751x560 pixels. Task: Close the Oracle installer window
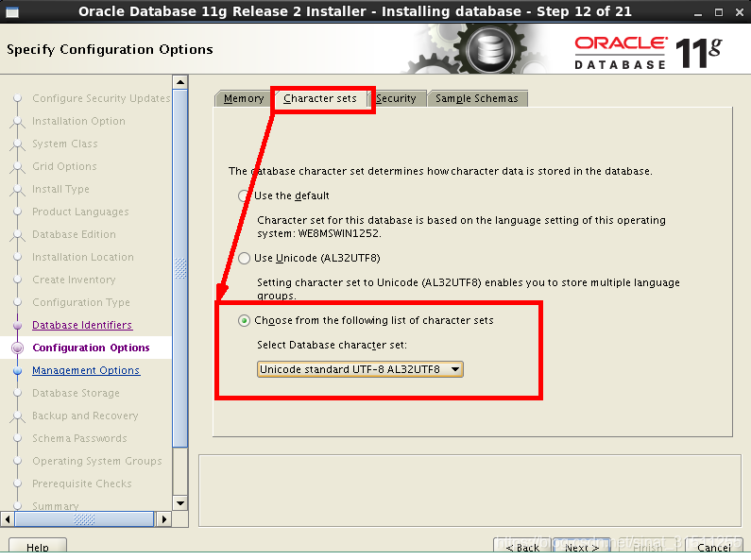(x=739, y=12)
